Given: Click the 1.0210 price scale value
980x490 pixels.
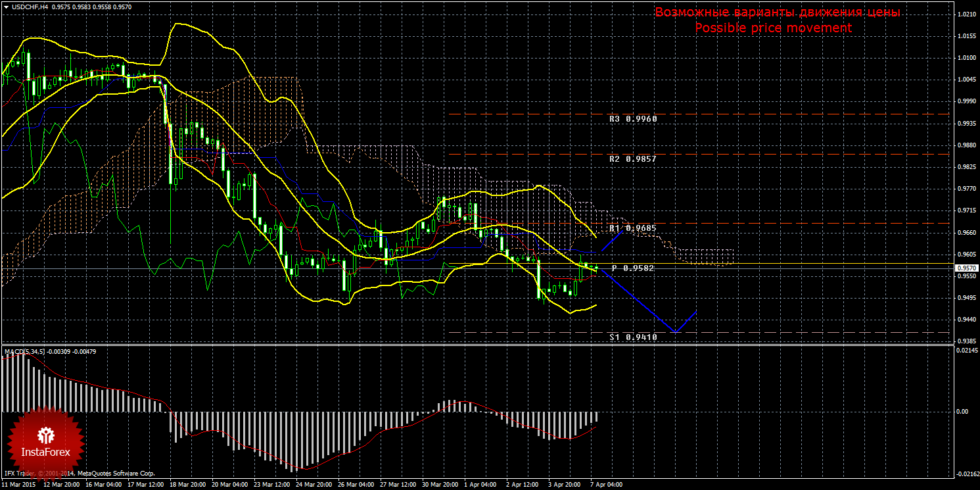Looking at the screenshot, I should (x=966, y=14).
